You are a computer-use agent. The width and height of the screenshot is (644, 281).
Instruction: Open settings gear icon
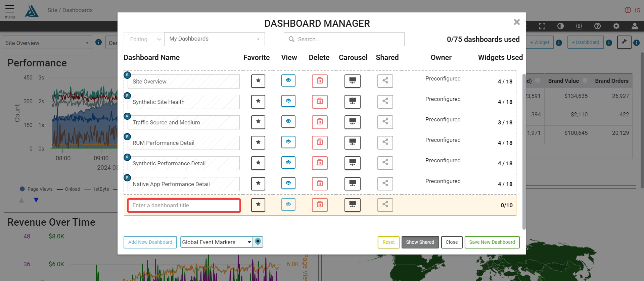pyautogui.click(x=616, y=26)
